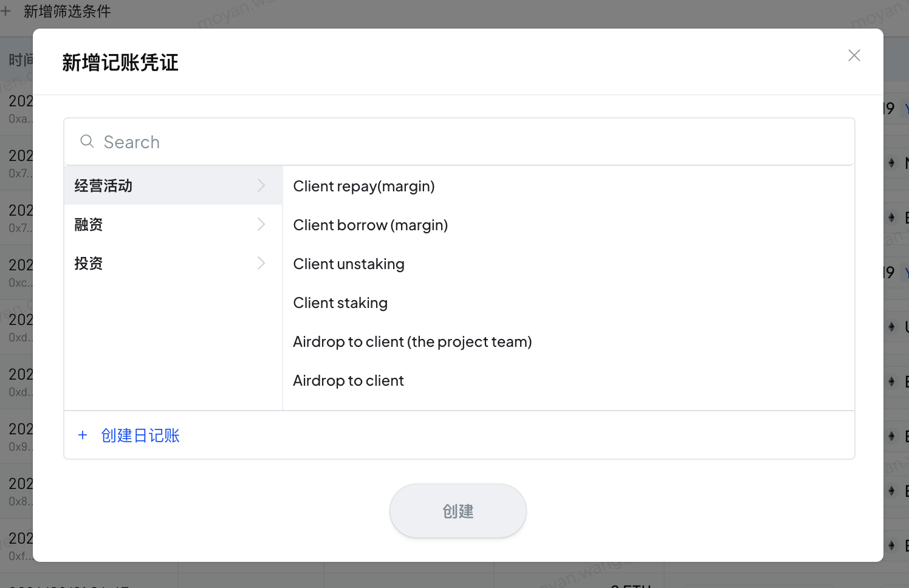Viewport: 909px width, 588px height.
Task: Select the Airdrop to client entry
Action: (x=348, y=381)
